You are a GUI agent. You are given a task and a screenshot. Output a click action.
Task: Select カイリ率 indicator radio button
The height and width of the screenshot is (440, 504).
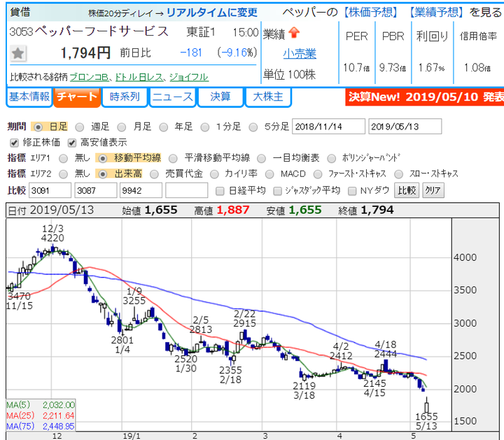tap(214, 174)
